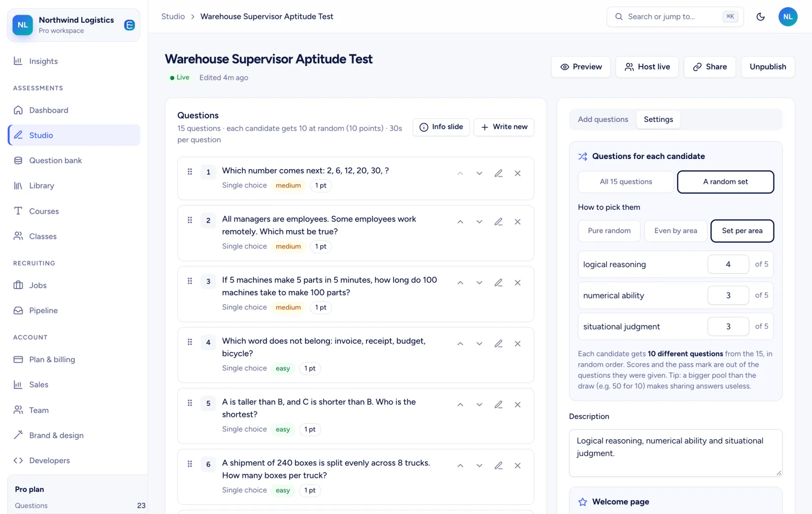Grab drag handle of question 2

click(190, 220)
